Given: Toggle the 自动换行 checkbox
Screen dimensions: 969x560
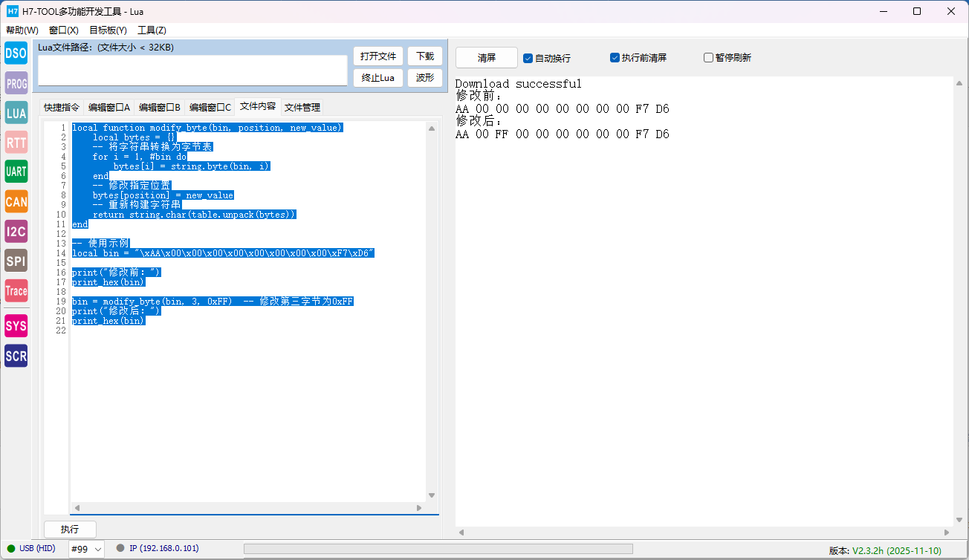Looking at the screenshot, I should pyautogui.click(x=528, y=58).
